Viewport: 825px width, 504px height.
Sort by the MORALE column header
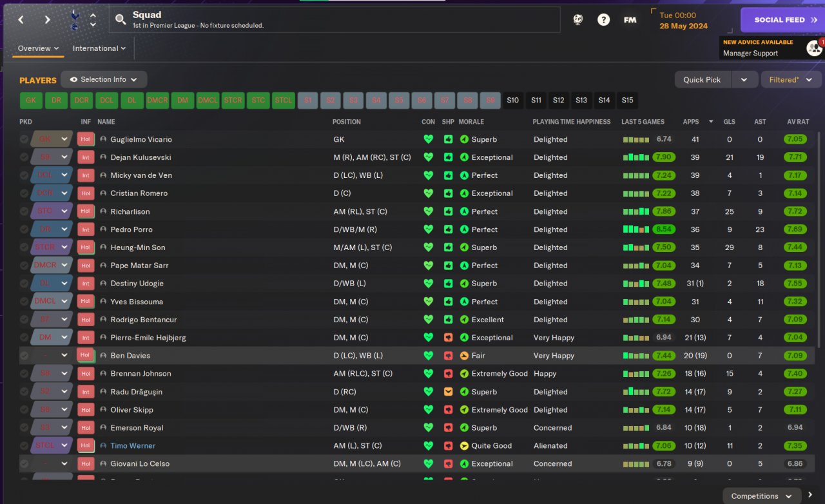pyautogui.click(x=471, y=122)
